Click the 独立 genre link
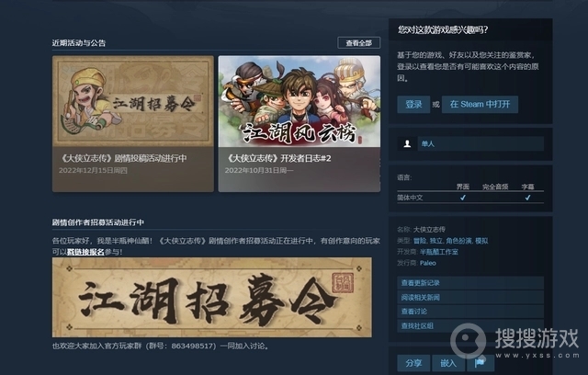Image resolution: width=588 pixels, height=375 pixels. tap(436, 241)
